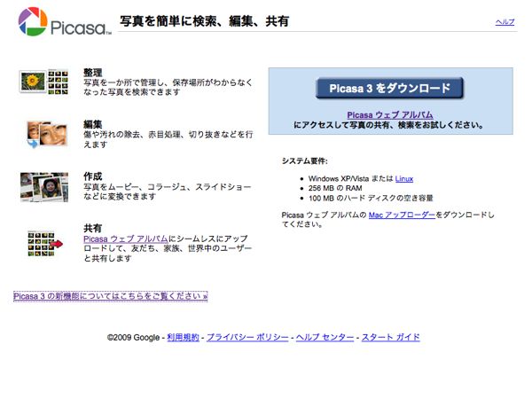Click the ©2009 Google text
The height and width of the screenshot is (399, 532).
133,338
